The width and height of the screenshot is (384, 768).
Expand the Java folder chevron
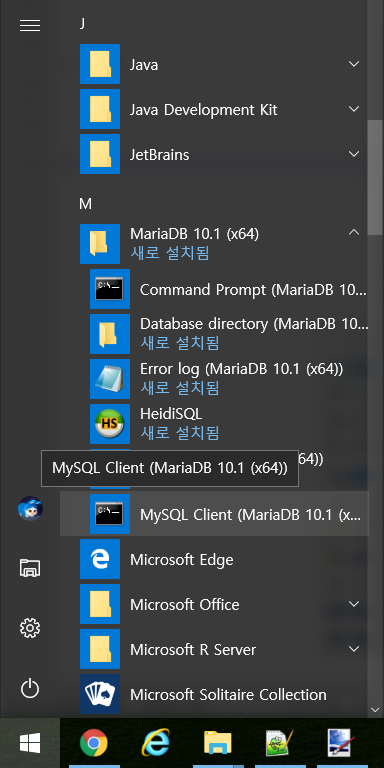(354, 64)
